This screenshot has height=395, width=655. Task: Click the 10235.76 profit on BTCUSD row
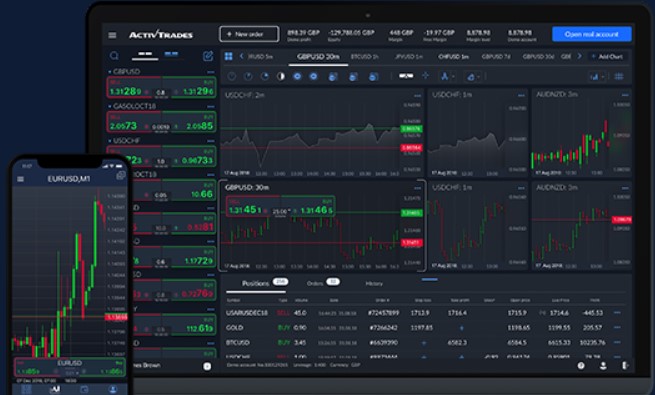(592, 343)
